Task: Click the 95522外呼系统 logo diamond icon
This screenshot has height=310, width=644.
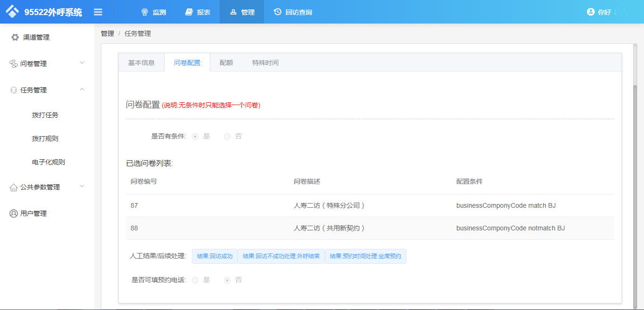Action: pyautogui.click(x=13, y=11)
